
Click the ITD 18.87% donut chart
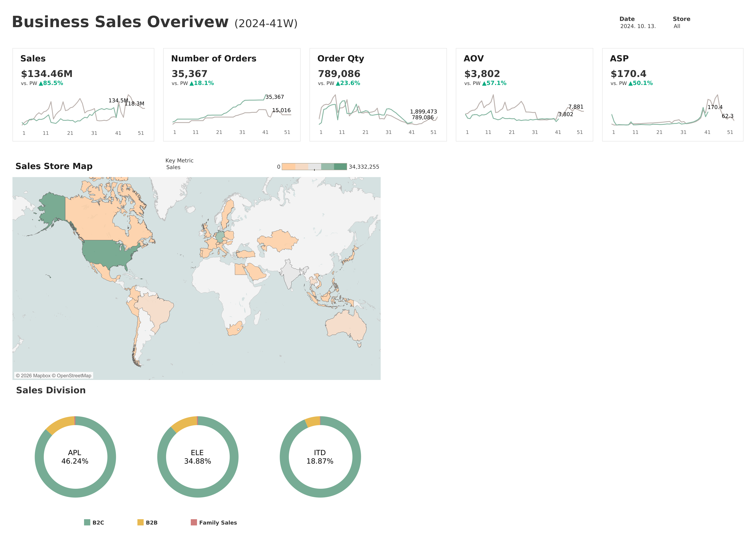click(x=320, y=457)
